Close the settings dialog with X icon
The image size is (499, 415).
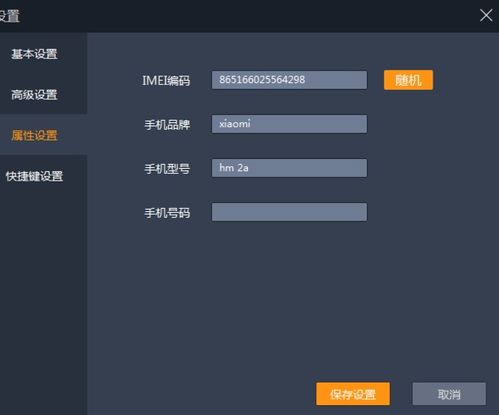pos(486,15)
